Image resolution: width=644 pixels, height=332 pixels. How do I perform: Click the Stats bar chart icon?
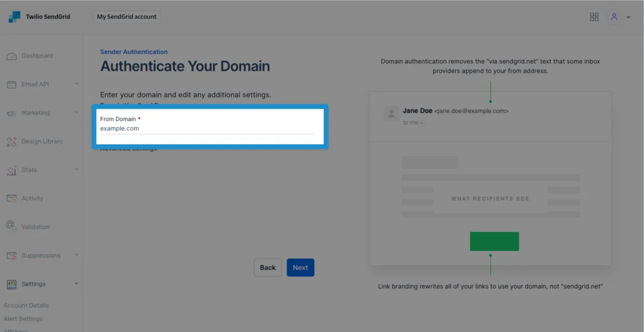click(x=11, y=170)
